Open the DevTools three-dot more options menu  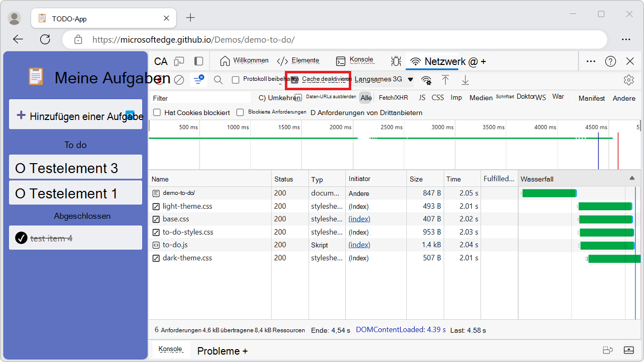591,61
